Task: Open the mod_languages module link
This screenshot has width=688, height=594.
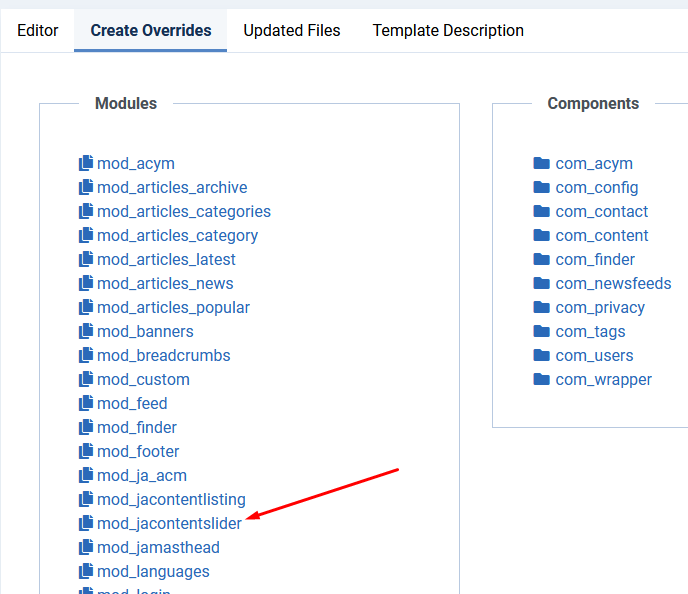Action: coord(153,572)
